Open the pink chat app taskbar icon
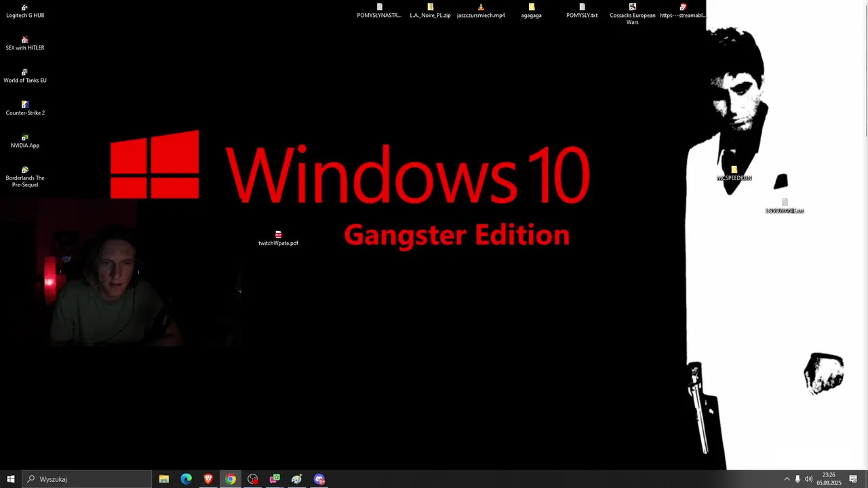Image resolution: width=868 pixels, height=488 pixels. (x=275, y=479)
